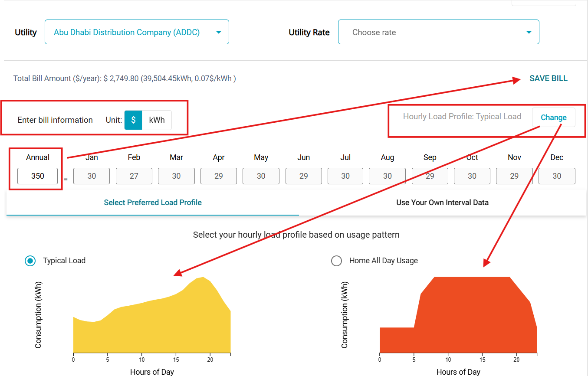Select Home All Day Usage radio button
The width and height of the screenshot is (588, 376).
336,261
